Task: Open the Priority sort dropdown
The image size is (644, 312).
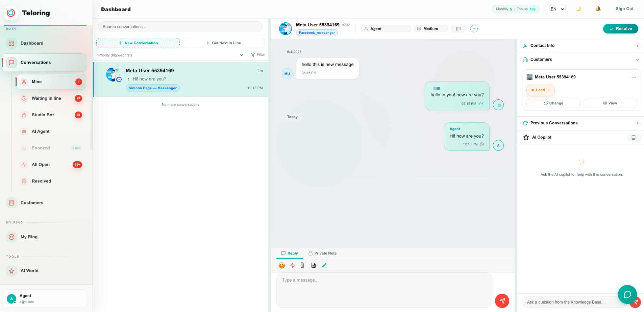Action: (171, 55)
